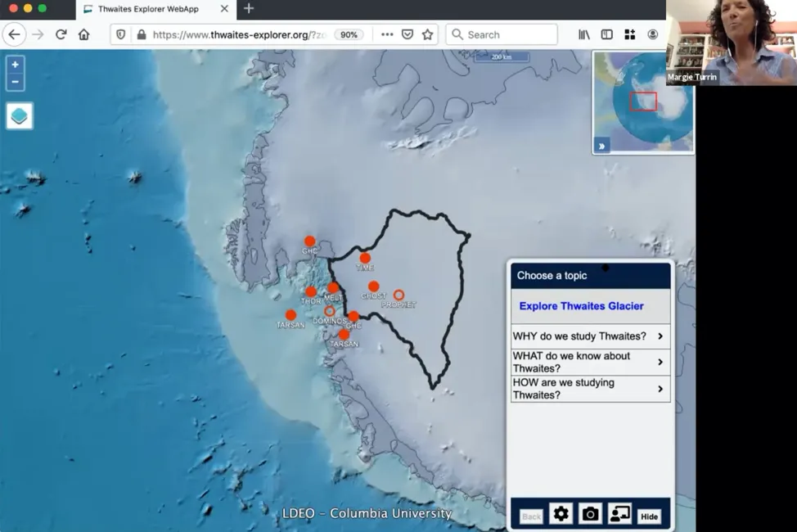Viewport: 797px width, 532px height.
Task: Open the map layers switcher
Action: point(20,115)
